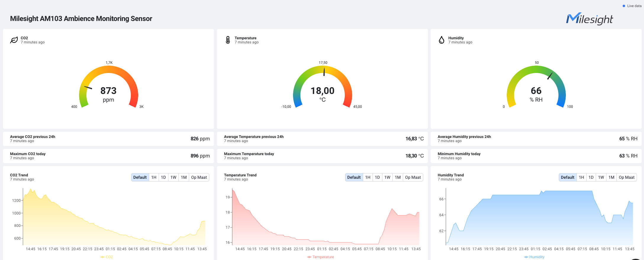644x260 pixels.
Task: Click the Temperature gauge value 18,00
Action: (322, 91)
